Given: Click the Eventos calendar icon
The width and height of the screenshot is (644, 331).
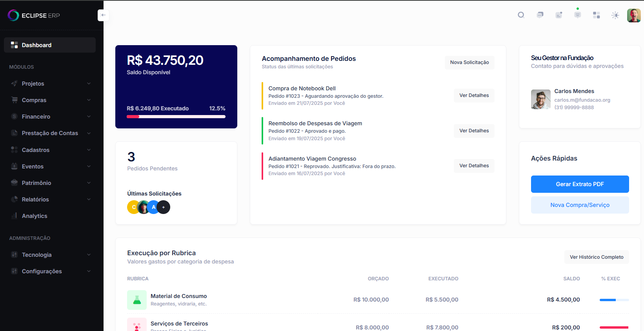Looking at the screenshot, I should click(14, 166).
